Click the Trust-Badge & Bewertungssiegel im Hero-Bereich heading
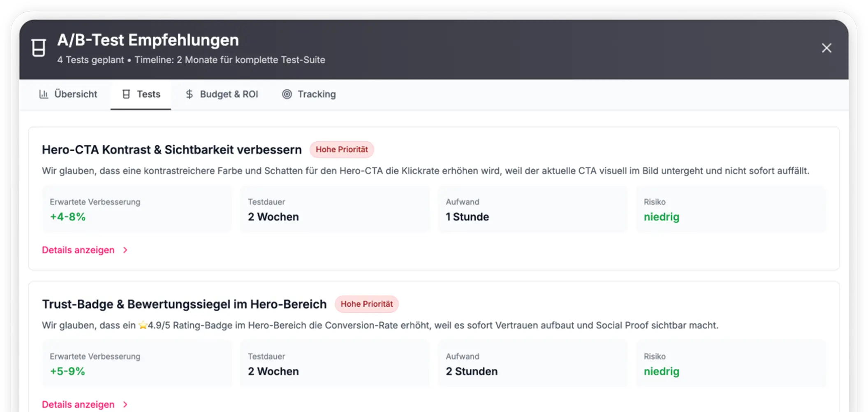 [x=184, y=304]
